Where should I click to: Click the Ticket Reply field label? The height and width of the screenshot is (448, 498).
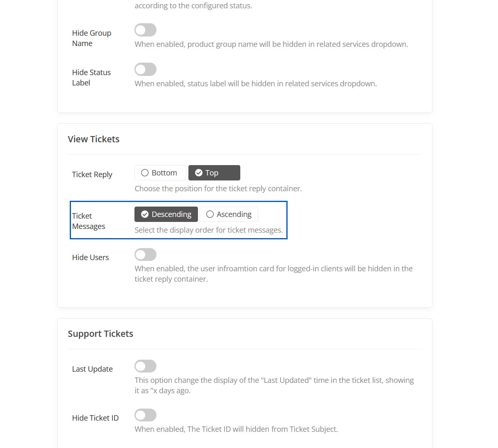pyautogui.click(x=92, y=175)
